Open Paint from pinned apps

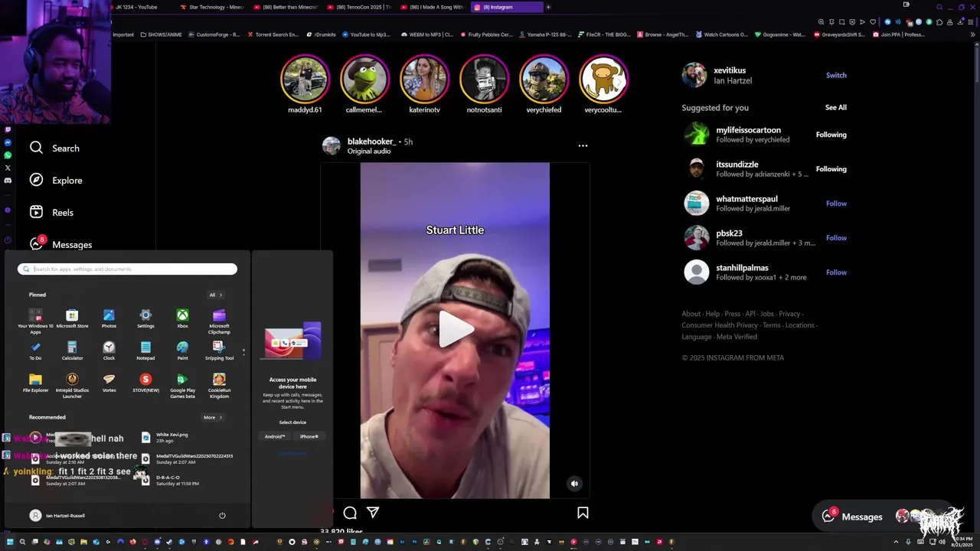(x=182, y=350)
